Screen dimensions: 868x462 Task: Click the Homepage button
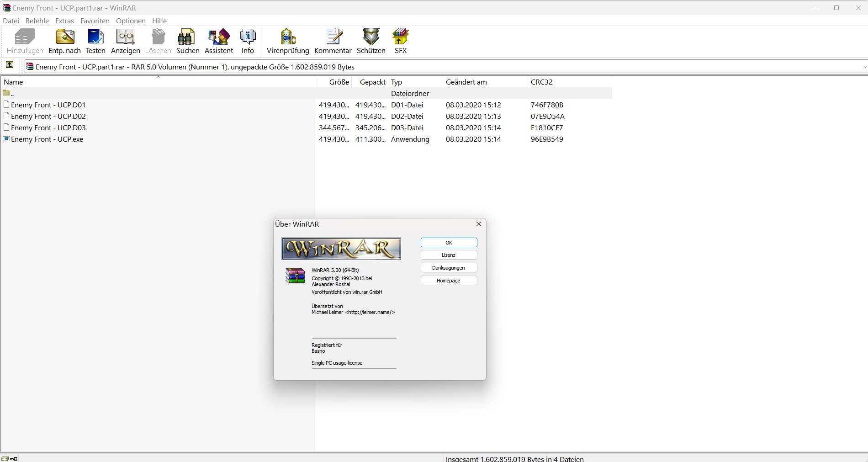click(449, 281)
